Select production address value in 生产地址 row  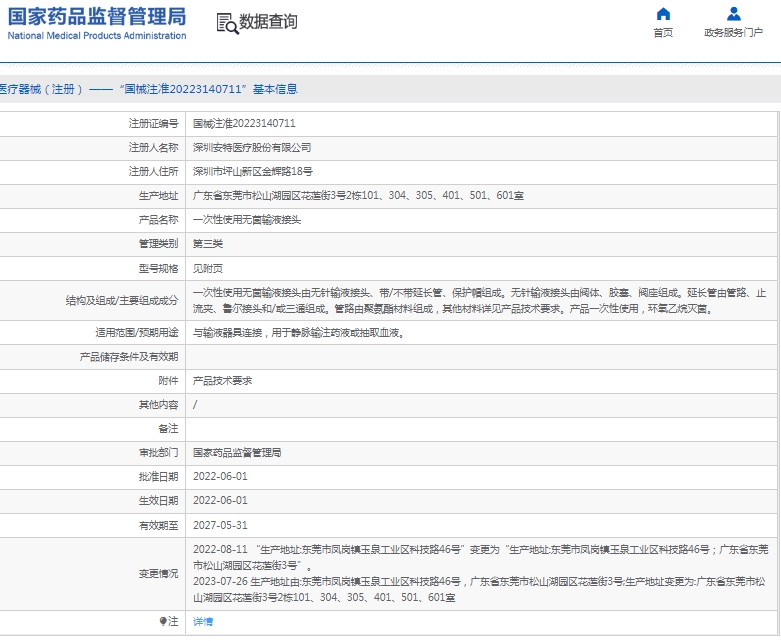point(358,196)
